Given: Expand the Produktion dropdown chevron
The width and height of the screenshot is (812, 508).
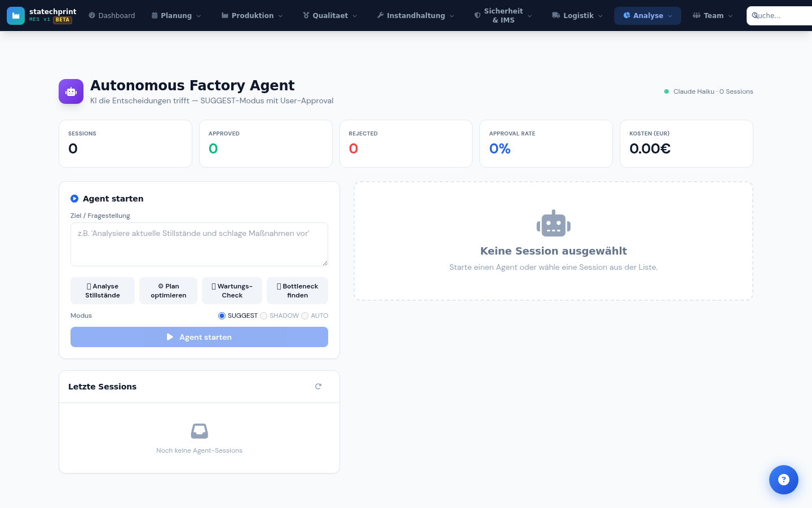Looking at the screenshot, I should tap(281, 16).
